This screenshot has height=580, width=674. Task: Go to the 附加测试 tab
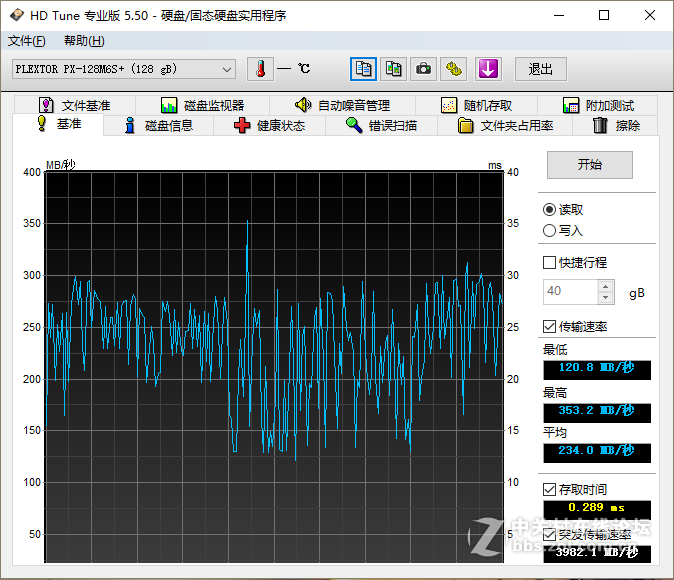(x=598, y=105)
